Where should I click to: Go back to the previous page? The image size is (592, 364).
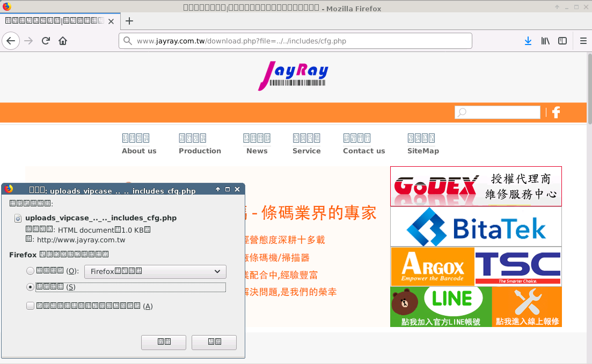[11, 41]
